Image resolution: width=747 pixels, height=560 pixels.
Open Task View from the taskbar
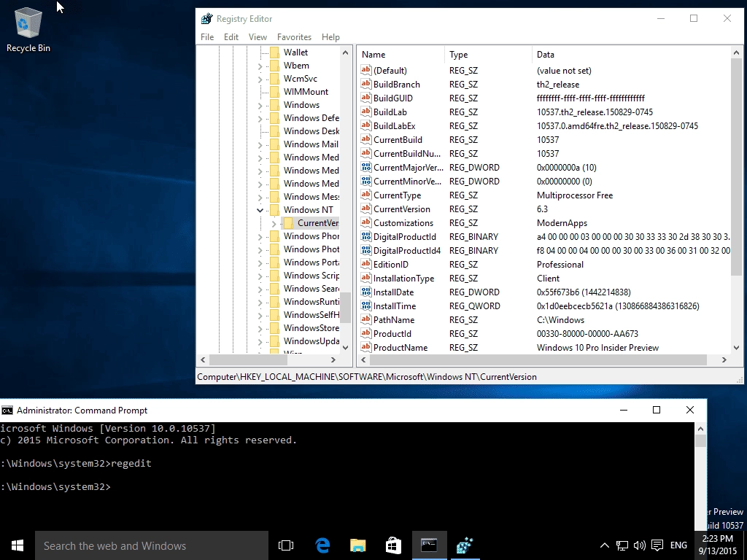click(286, 545)
